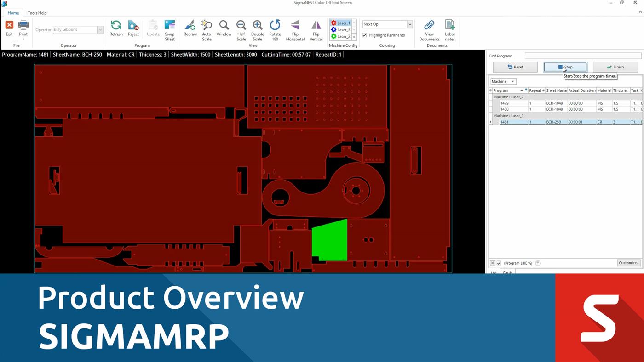Open the Cards tab below the program list

point(507,272)
